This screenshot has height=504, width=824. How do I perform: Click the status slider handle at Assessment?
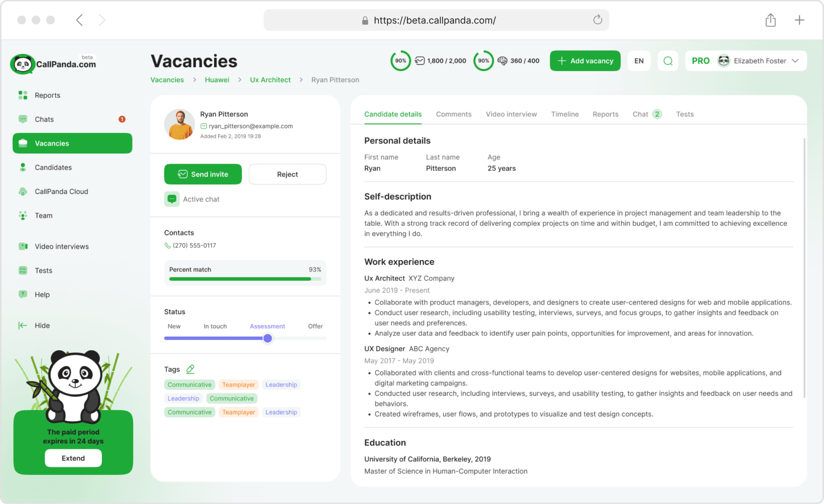[x=267, y=338]
